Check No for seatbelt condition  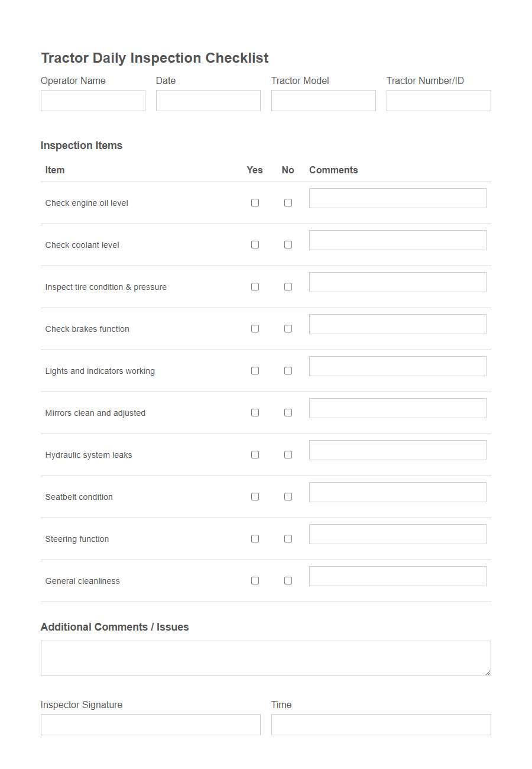tap(288, 496)
